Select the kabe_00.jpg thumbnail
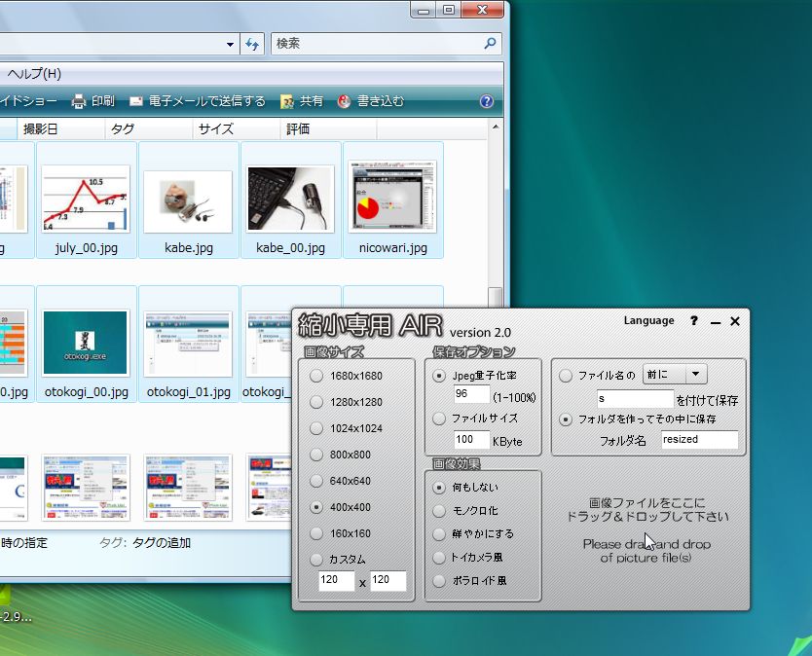Viewport: 812px width, 656px height. [x=290, y=200]
